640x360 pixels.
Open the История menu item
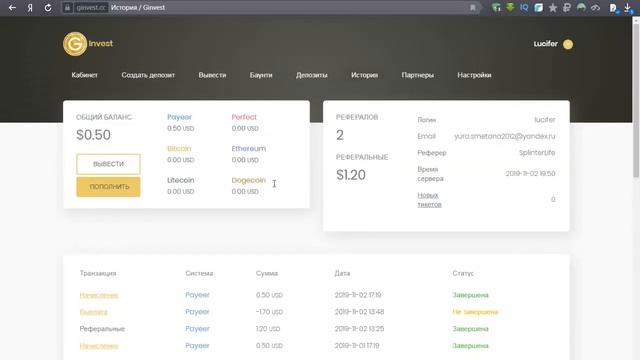click(364, 75)
